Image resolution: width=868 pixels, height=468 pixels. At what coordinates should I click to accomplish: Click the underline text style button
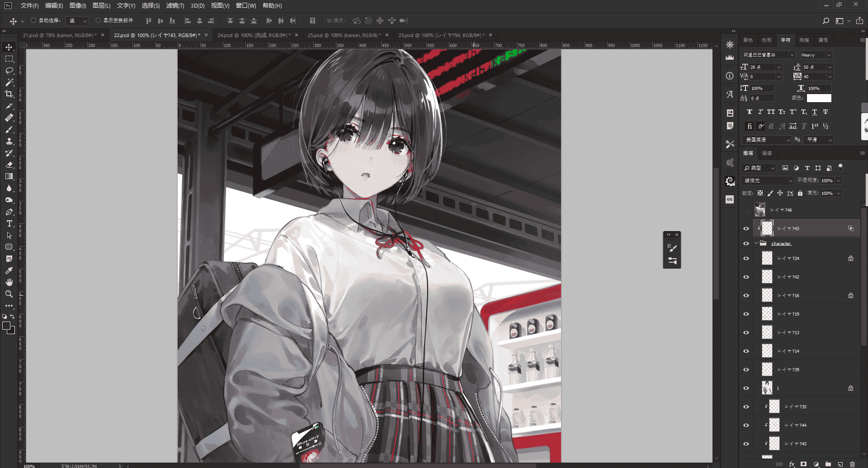tap(815, 112)
